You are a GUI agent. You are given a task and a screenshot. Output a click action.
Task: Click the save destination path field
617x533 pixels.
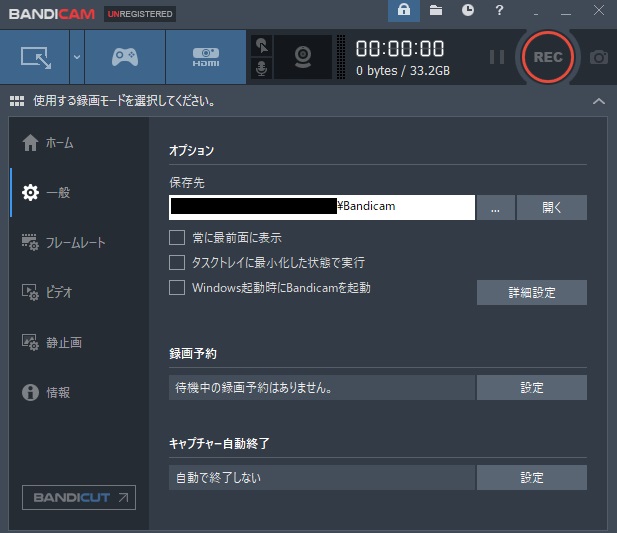coord(322,207)
